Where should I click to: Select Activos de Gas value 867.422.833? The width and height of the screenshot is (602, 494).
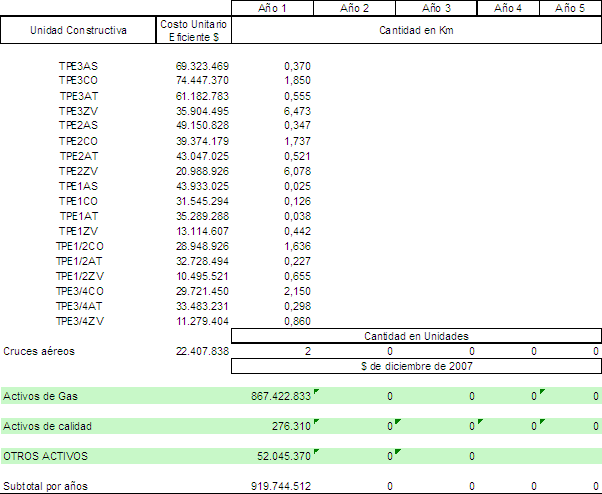(x=281, y=396)
